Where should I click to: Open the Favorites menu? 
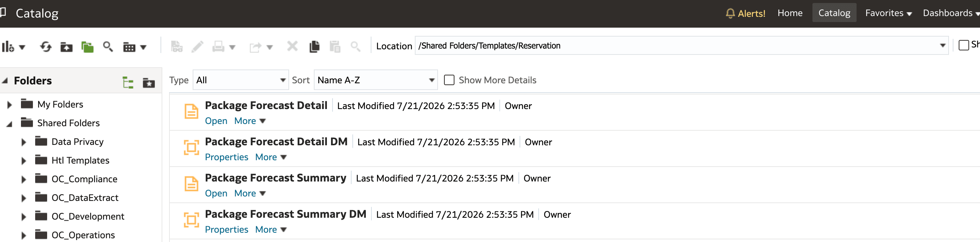click(x=888, y=13)
